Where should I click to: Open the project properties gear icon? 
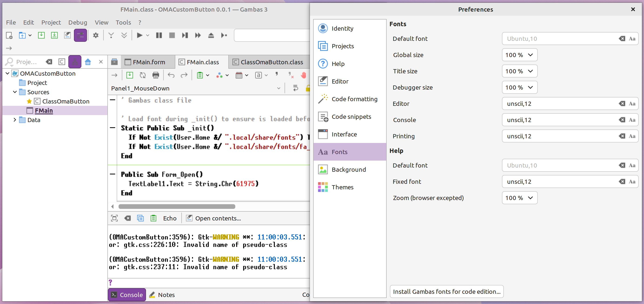(96, 36)
